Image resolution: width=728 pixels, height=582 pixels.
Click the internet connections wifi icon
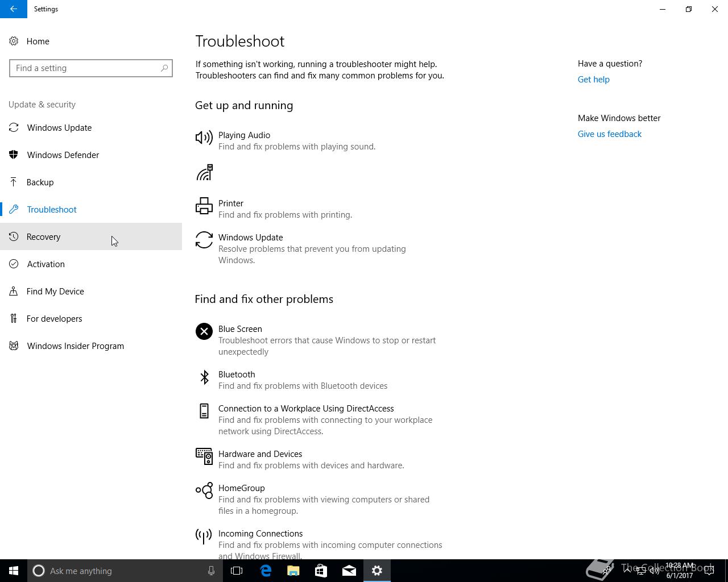tap(204, 172)
